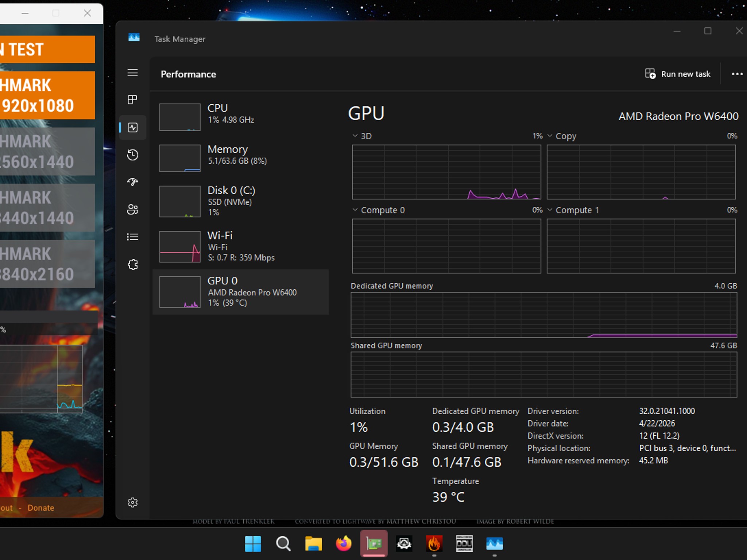Select CPU in performance list
The width and height of the screenshot is (747, 560).
coord(241,117)
